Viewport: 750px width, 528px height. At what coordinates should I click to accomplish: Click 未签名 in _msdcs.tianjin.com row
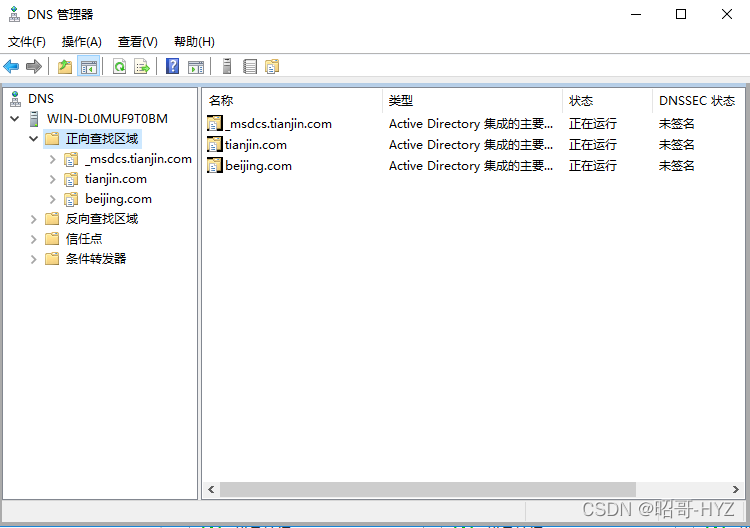tap(676, 123)
